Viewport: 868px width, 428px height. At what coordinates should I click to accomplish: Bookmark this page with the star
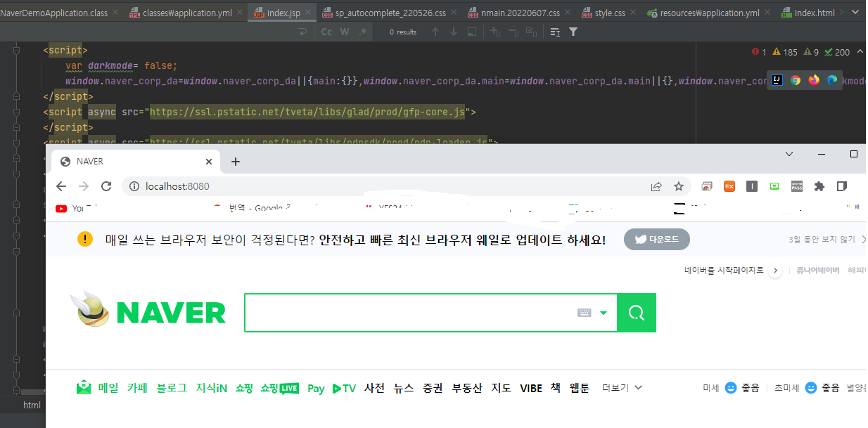(x=679, y=186)
